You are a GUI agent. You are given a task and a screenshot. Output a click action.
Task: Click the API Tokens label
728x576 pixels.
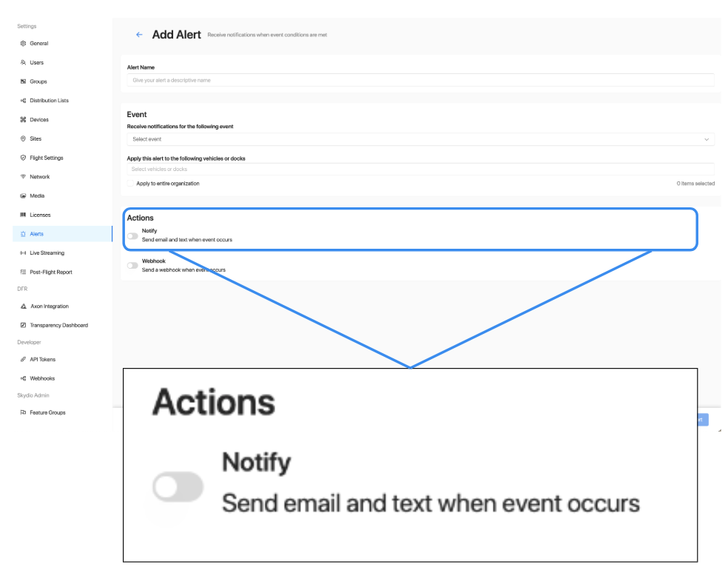(43, 359)
